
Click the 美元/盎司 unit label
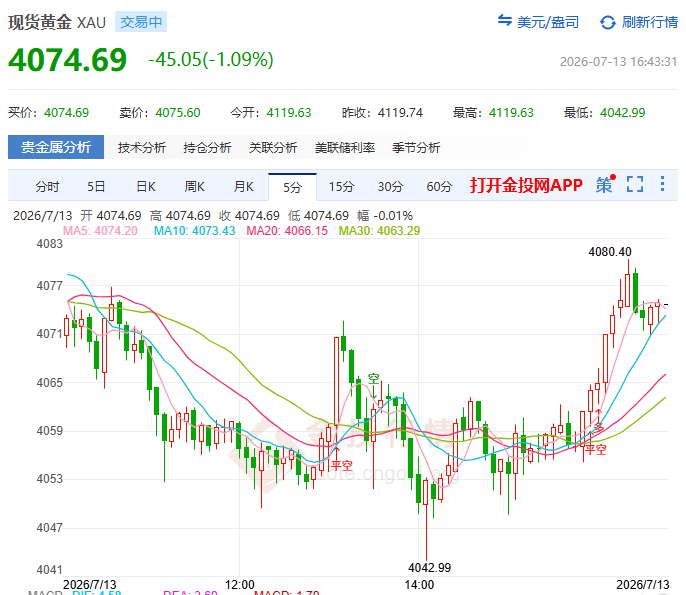548,22
